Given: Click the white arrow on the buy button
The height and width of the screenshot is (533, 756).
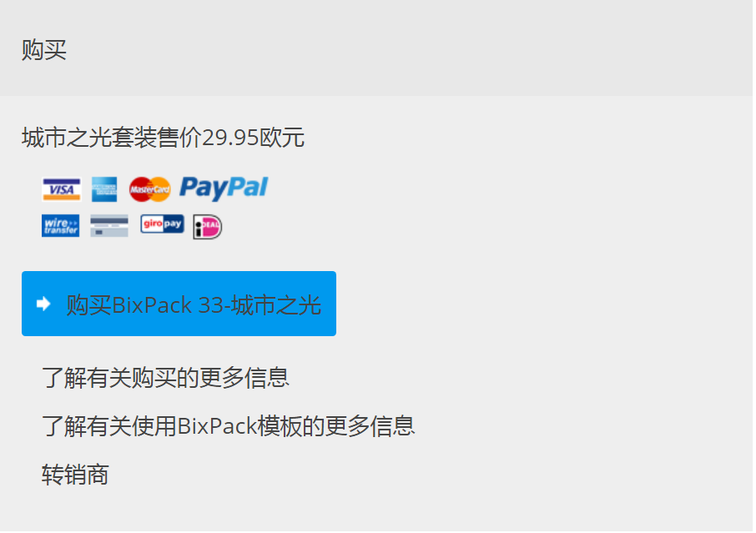Looking at the screenshot, I should [44, 304].
